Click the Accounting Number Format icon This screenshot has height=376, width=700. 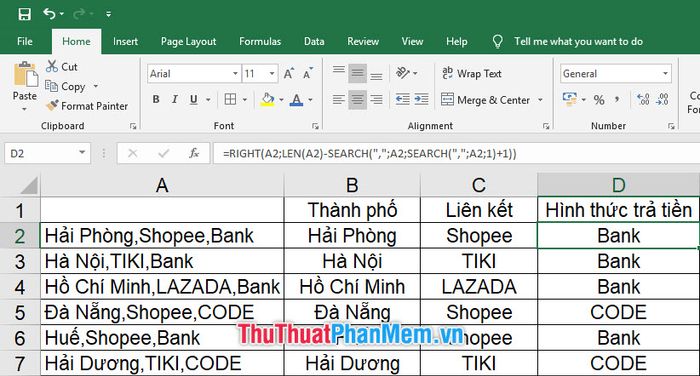coord(570,99)
